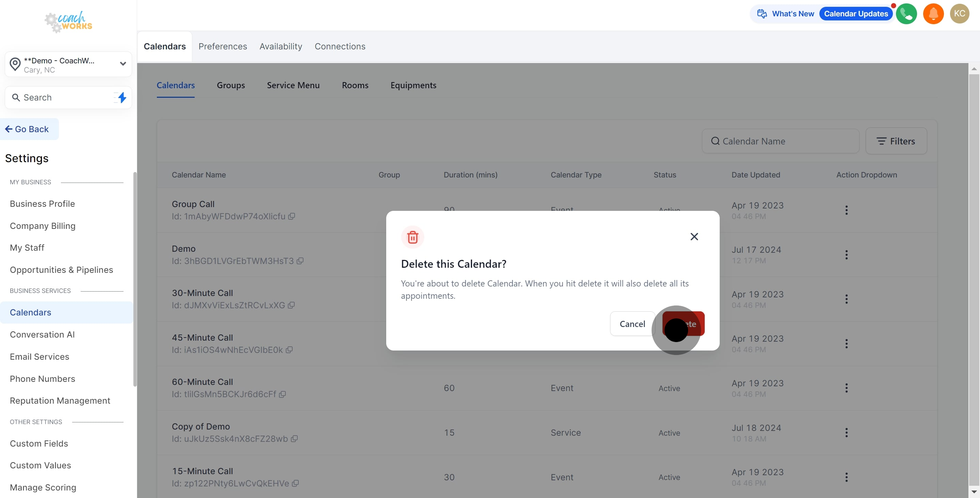The width and height of the screenshot is (980, 498).
Task: Open action menu for Copy of Demo row
Action: [846, 433]
